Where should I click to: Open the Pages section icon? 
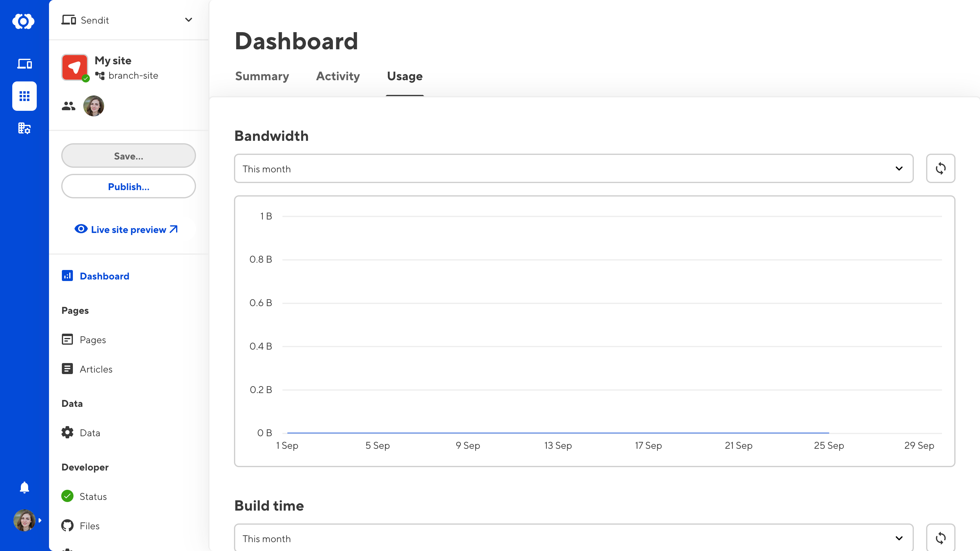[67, 339]
